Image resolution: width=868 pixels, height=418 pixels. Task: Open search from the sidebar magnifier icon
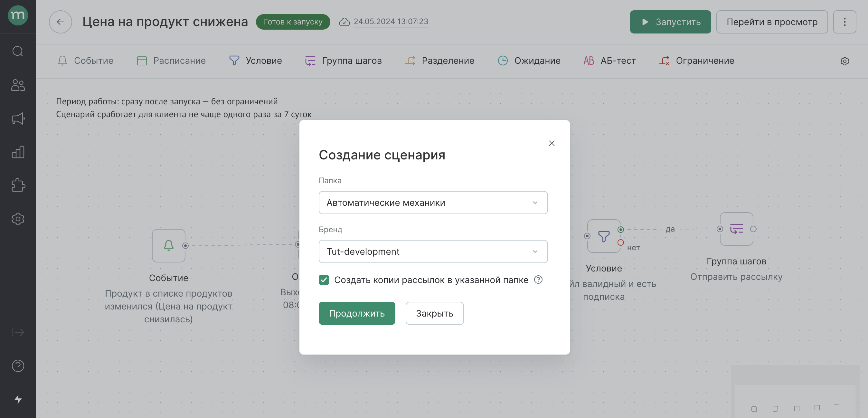point(18,51)
